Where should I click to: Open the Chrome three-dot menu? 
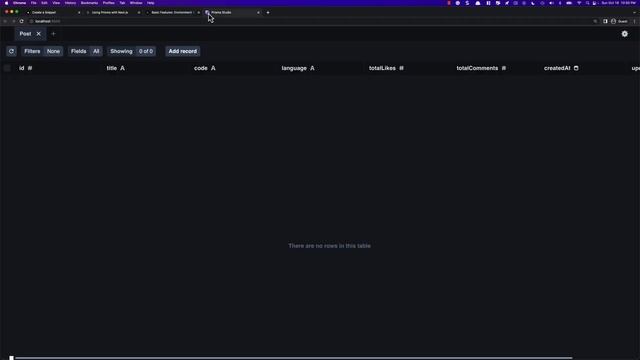pos(634,21)
